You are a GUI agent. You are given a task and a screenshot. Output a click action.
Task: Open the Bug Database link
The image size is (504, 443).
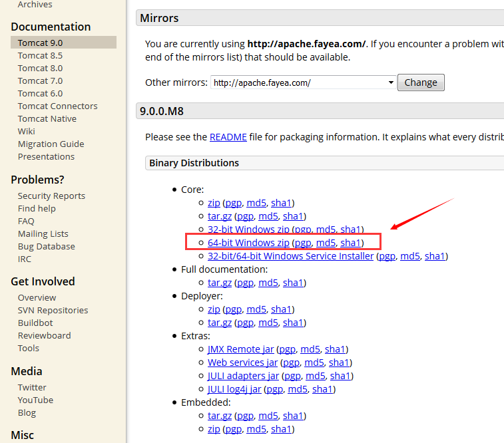click(x=46, y=246)
